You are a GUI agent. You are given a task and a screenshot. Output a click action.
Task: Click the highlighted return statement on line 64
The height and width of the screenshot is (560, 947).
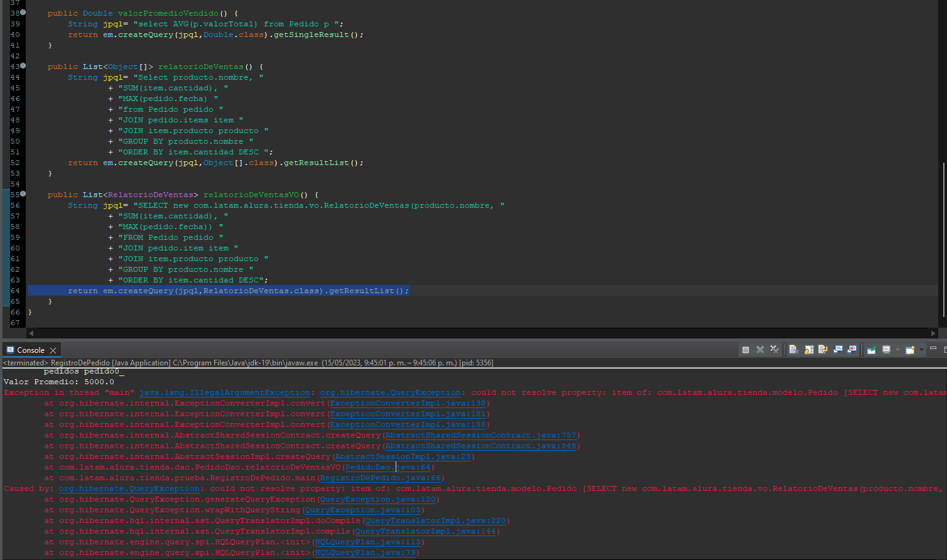[239, 291]
